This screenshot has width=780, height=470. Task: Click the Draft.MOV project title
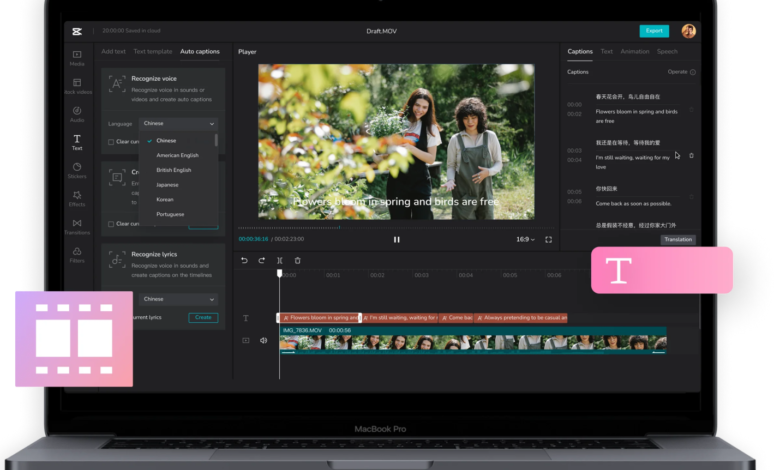tap(382, 31)
